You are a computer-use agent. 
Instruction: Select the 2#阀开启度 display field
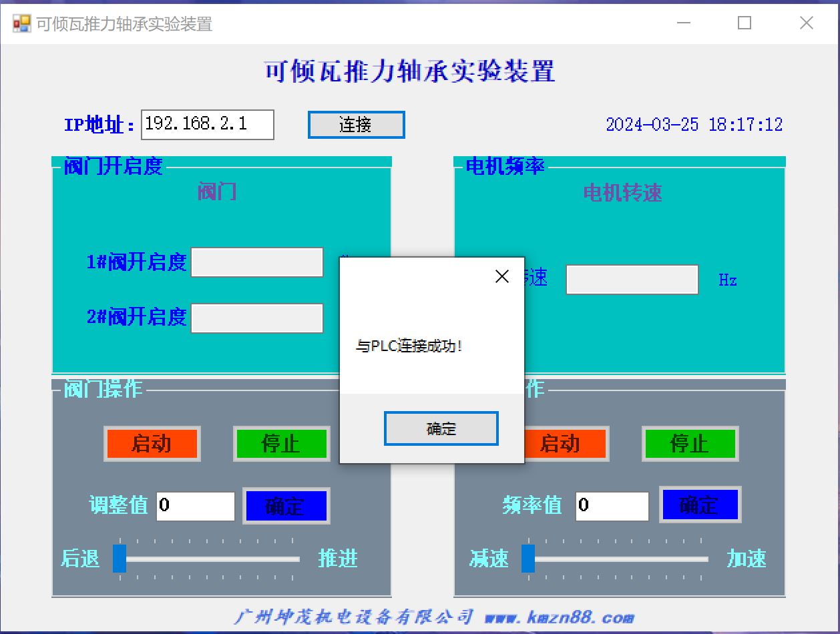click(257, 318)
